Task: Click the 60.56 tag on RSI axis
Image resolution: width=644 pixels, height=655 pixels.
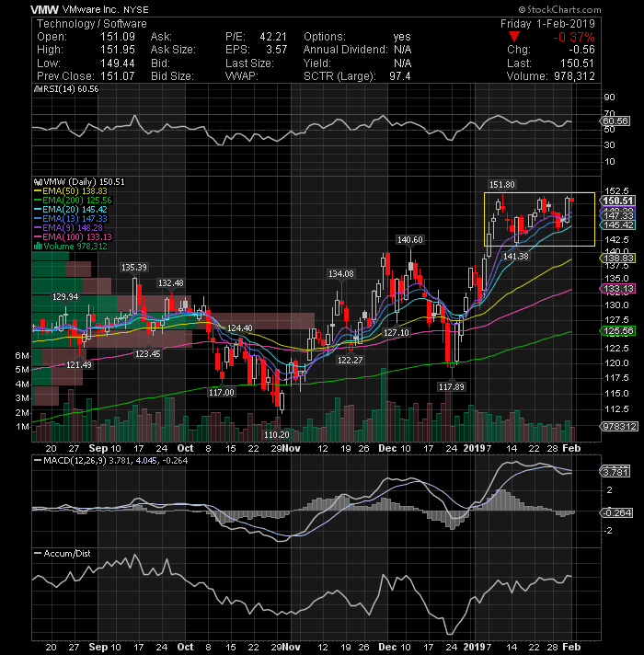Action: click(615, 121)
